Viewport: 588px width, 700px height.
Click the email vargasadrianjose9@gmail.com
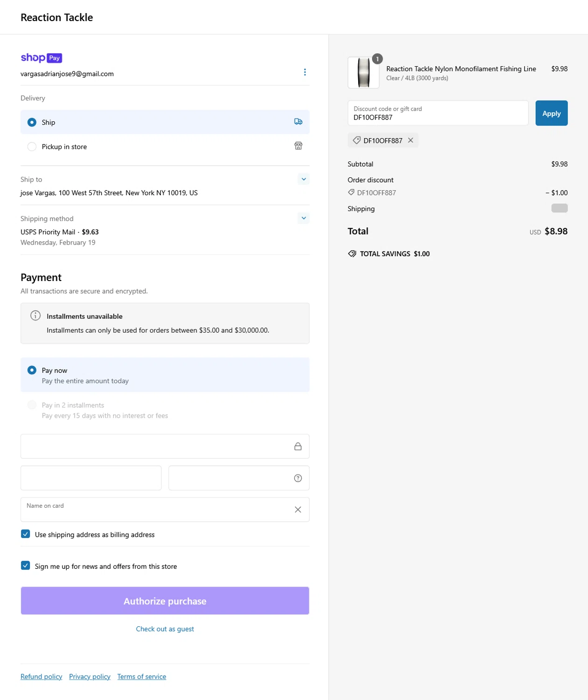[67, 74]
